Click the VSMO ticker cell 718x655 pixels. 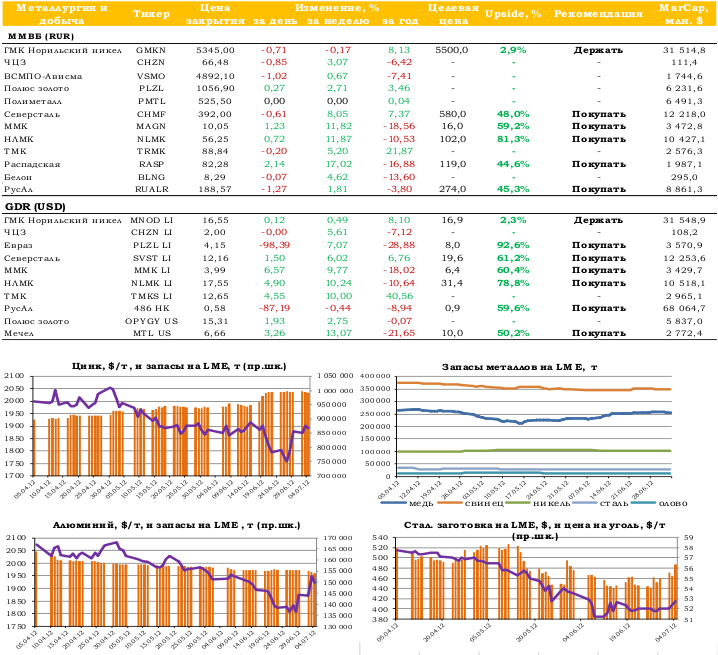tap(151, 76)
